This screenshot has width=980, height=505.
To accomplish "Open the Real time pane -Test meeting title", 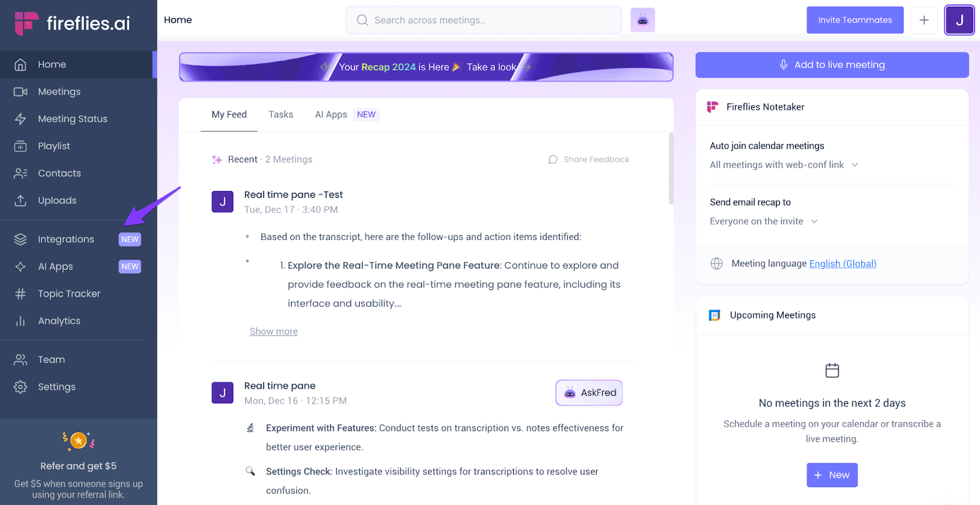I will (293, 195).
